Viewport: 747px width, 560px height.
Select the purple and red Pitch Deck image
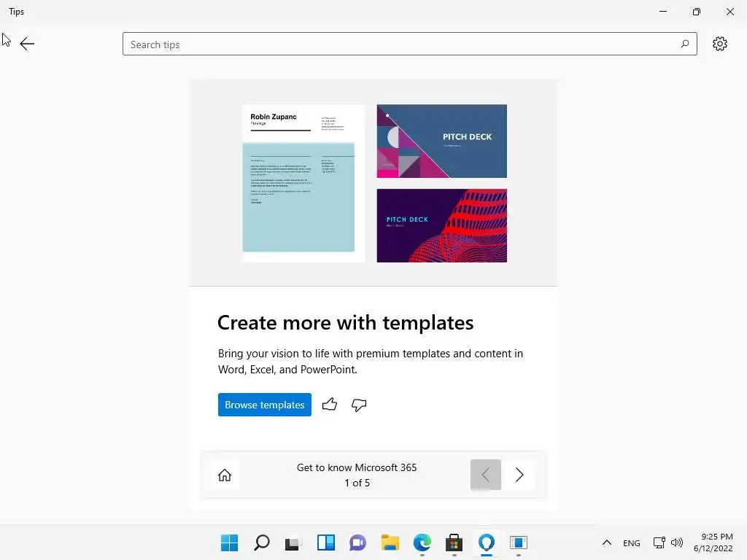441,226
